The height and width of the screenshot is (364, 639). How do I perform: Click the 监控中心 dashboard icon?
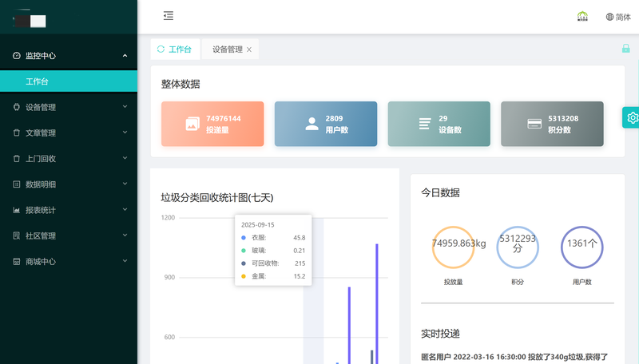point(16,55)
